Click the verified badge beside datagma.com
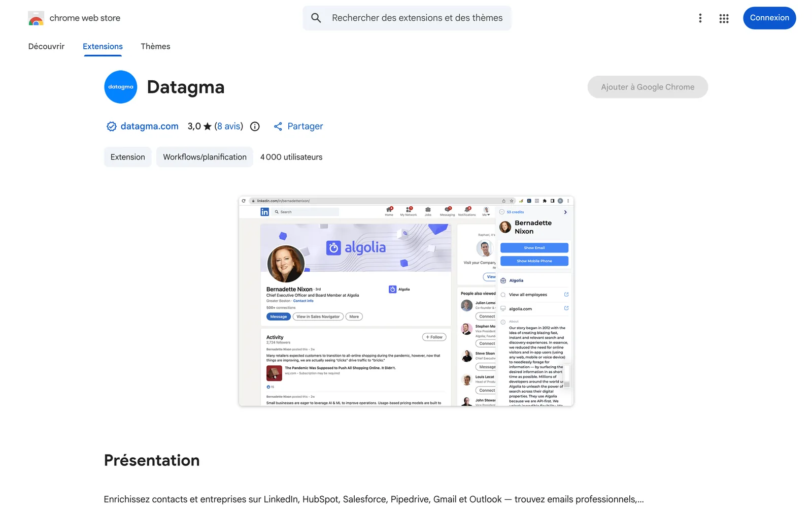 click(x=112, y=126)
